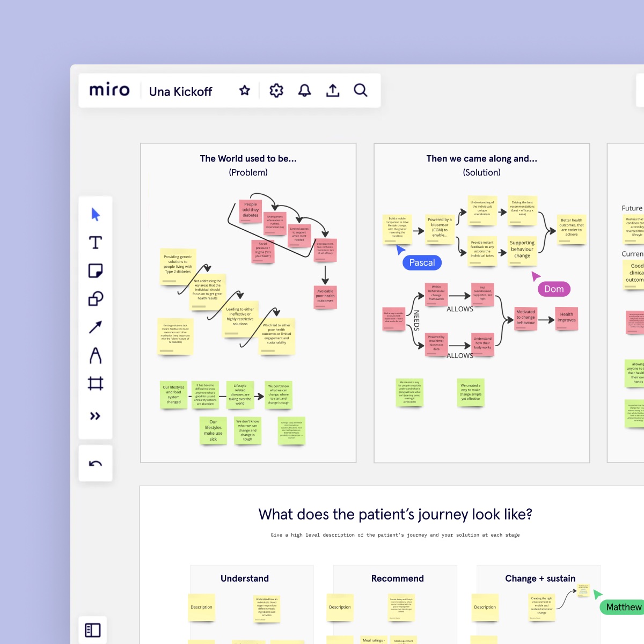Open the notifications bell

(304, 91)
